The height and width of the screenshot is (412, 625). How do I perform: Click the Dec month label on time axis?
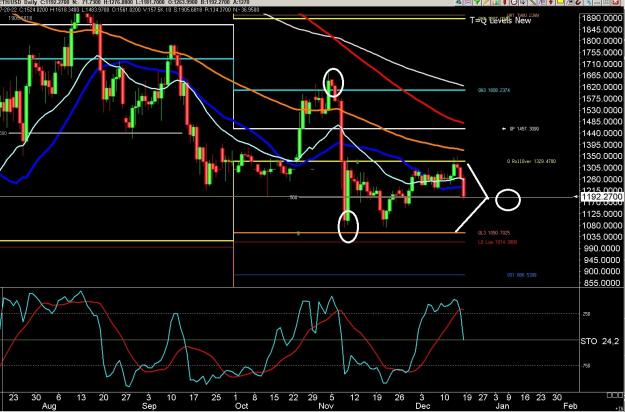(x=423, y=406)
